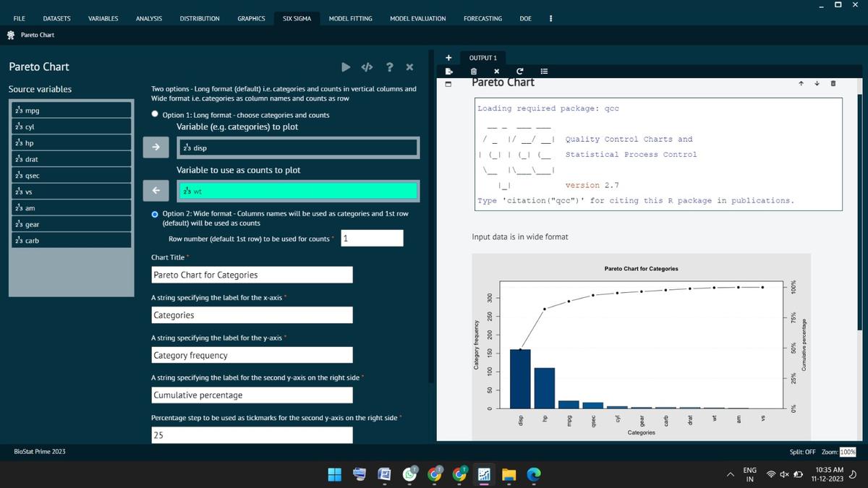Select the OUTPUT 1 tab

(x=482, y=57)
